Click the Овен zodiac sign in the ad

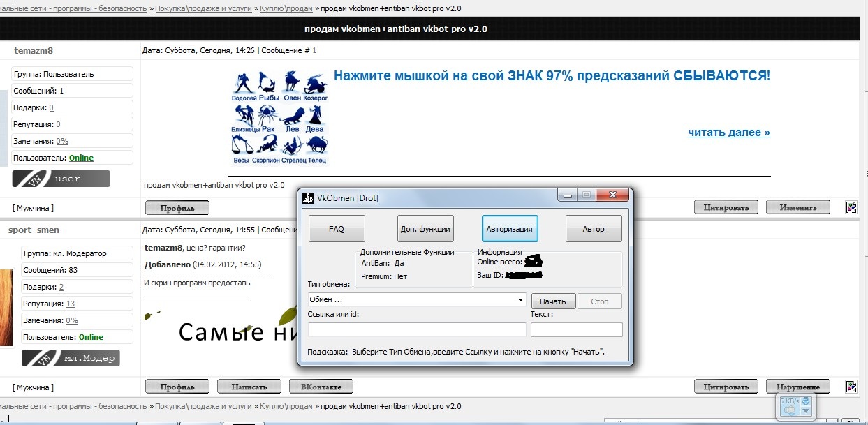coord(292,85)
